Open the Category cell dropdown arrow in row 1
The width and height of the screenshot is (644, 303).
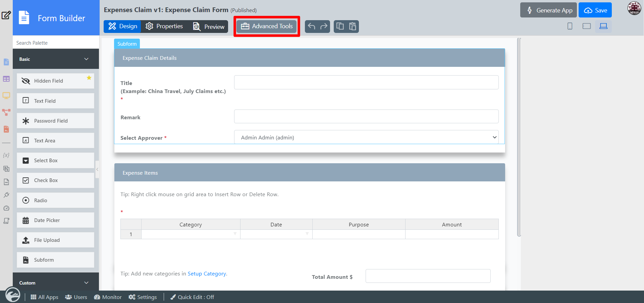[235, 234]
